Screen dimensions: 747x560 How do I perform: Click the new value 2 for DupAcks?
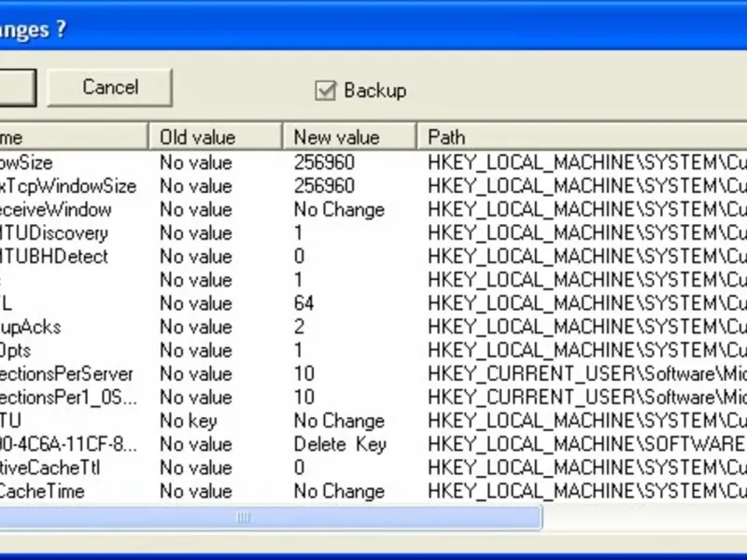(299, 327)
